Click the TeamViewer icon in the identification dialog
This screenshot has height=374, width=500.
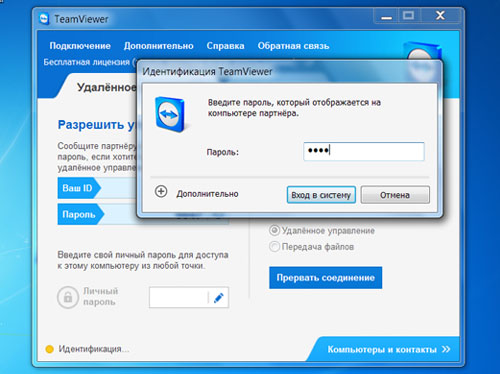click(x=171, y=114)
